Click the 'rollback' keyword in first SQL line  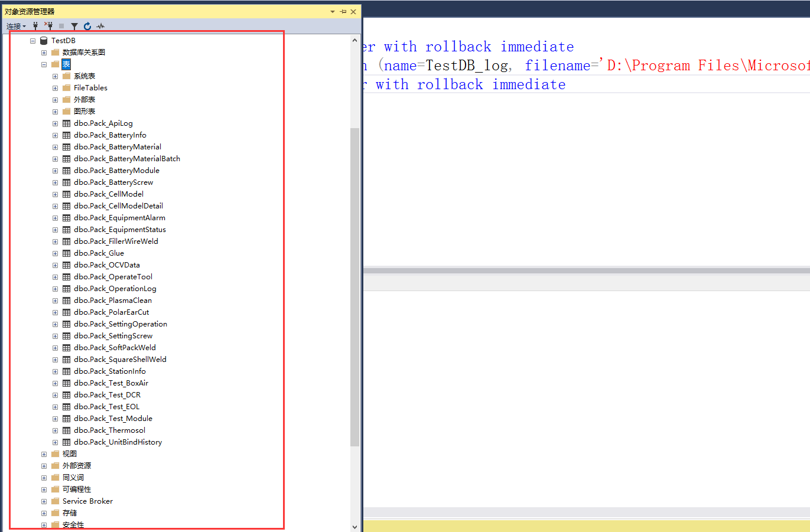[458, 47]
